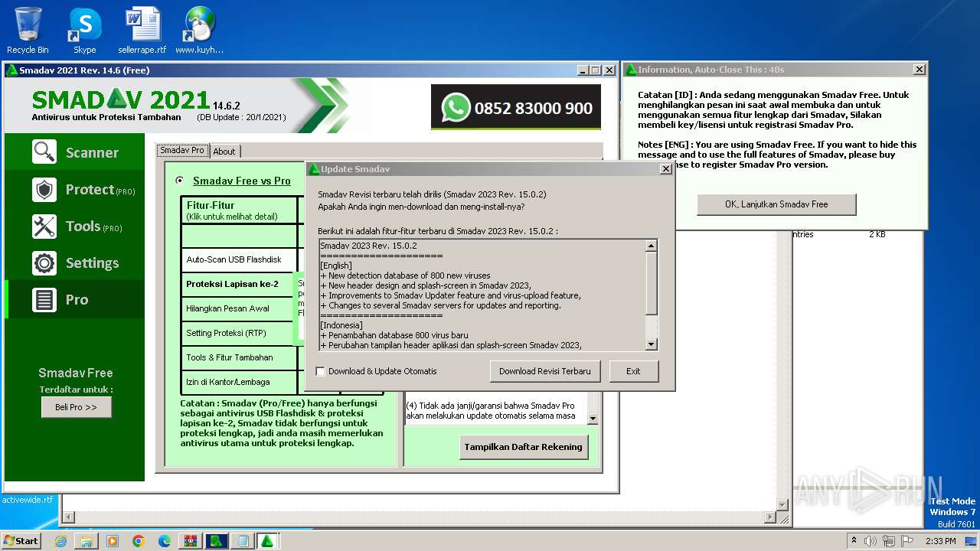This screenshot has width=980, height=551.
Task: Open Windows Media Player from the taskbar
Action: tap(113, 541)
